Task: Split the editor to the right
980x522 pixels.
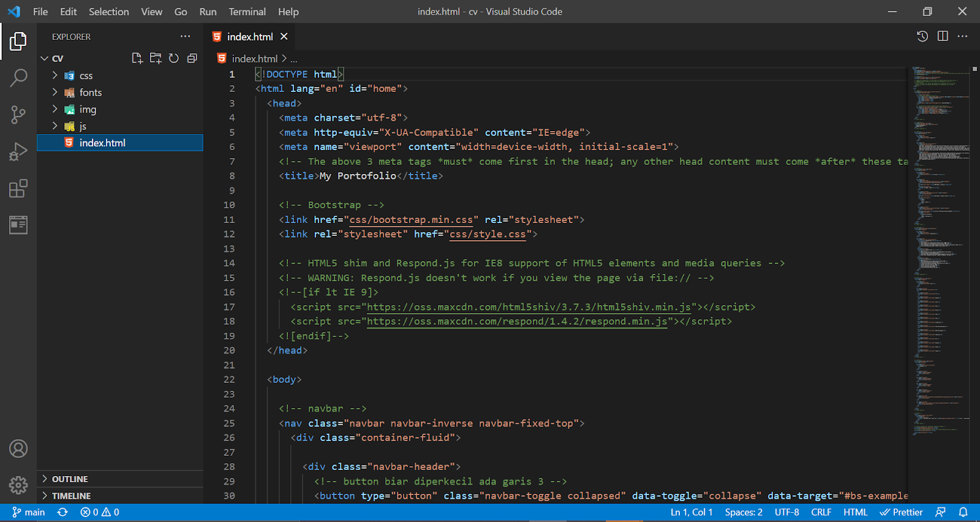Action: click(943, 37)
